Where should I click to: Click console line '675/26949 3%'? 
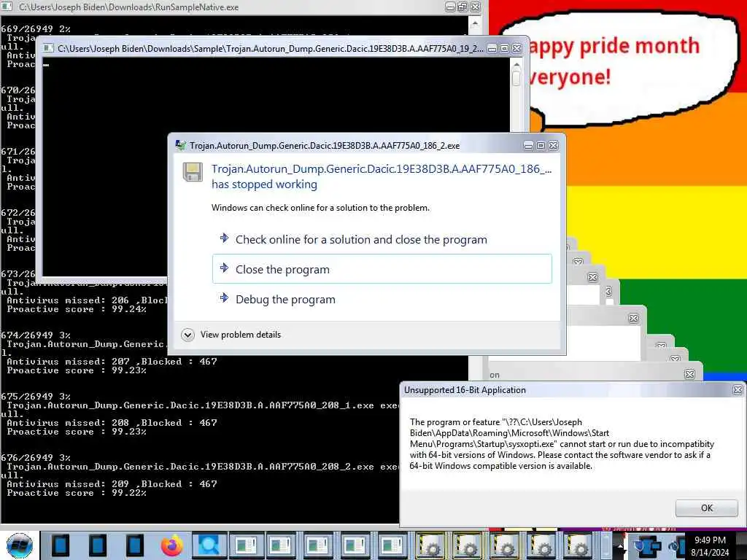coord(36,396)
